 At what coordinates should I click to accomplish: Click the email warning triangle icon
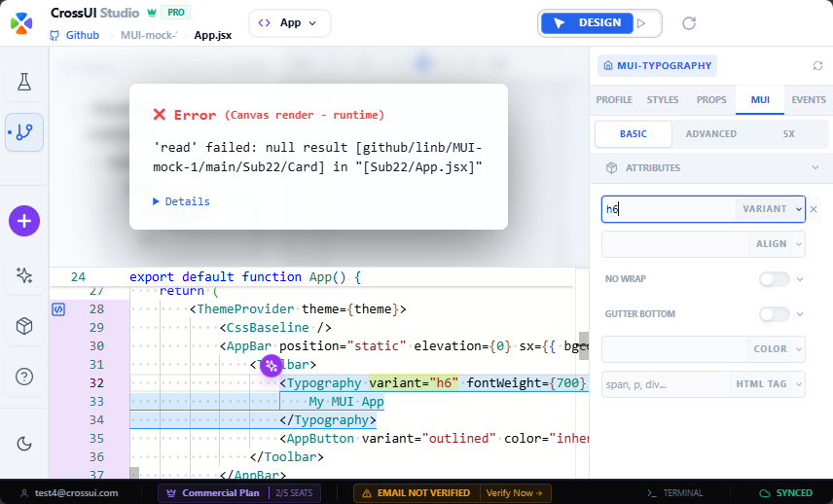[367, 493]
